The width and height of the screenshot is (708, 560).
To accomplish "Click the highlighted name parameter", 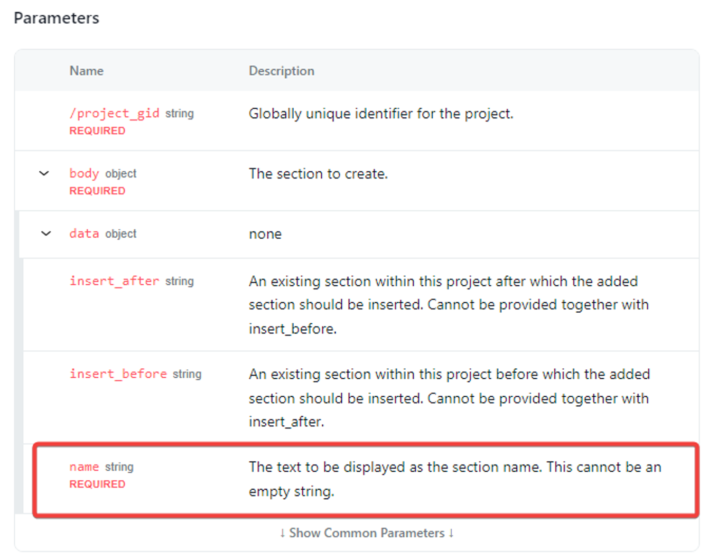I will 84,467.
